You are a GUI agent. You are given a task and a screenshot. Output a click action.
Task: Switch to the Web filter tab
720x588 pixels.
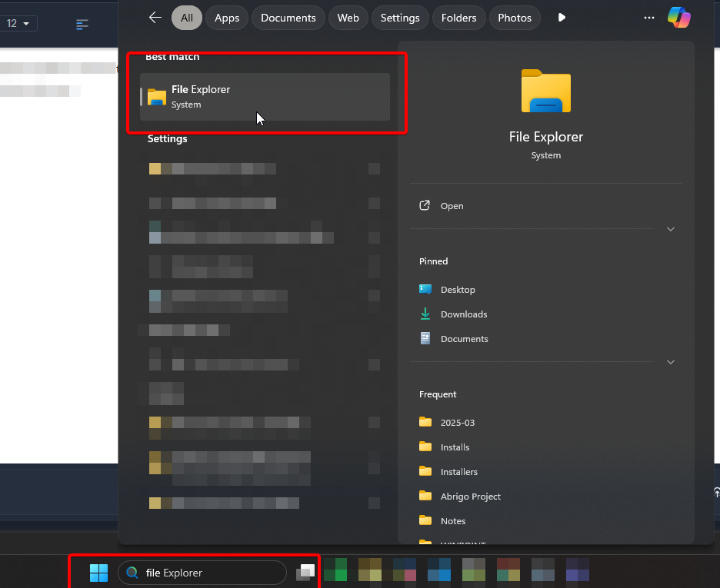(348, 18)
